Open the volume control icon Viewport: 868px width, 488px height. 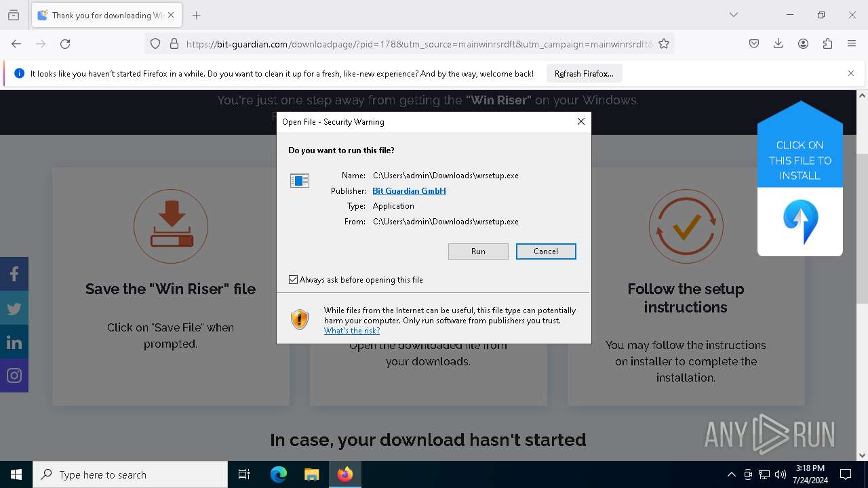(x=781, y=474)
